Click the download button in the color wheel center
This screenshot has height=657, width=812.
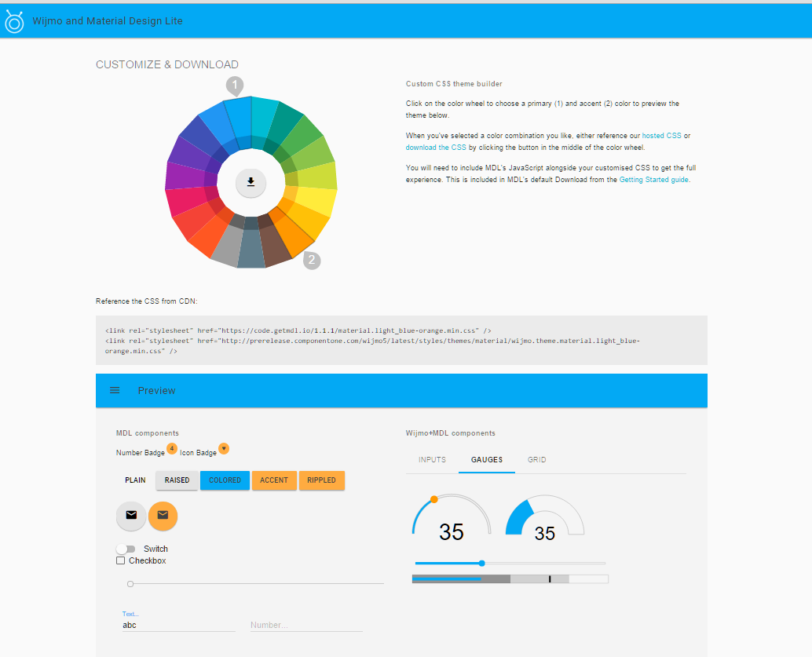(251, 182)
